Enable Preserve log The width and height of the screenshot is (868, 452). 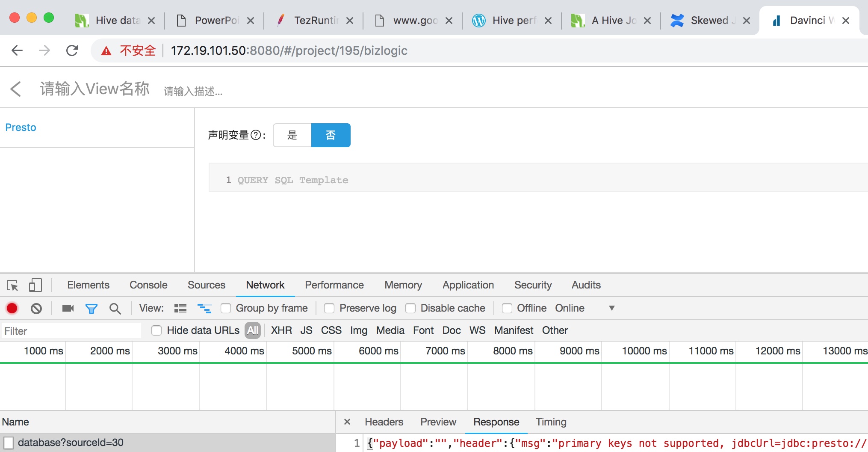(x=329, y=308)
